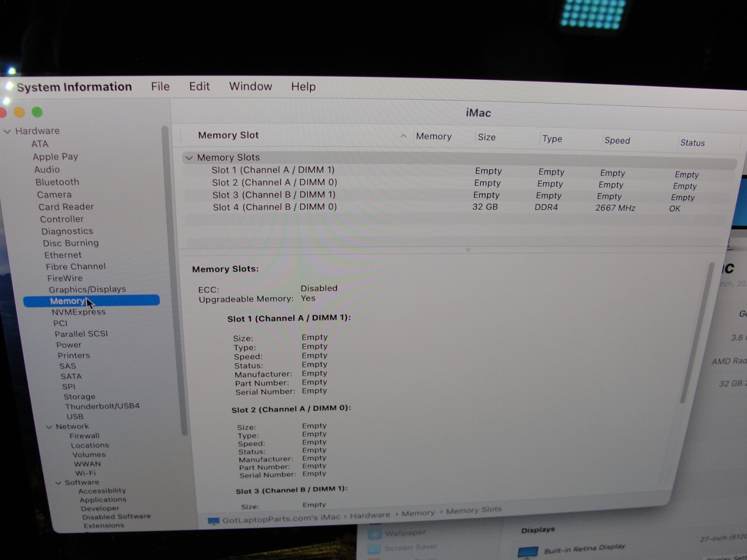The height and width of the screenshot is (560, 747).
Task: Collapse the Software section in sidebar
Action: [x=58, y=483]
